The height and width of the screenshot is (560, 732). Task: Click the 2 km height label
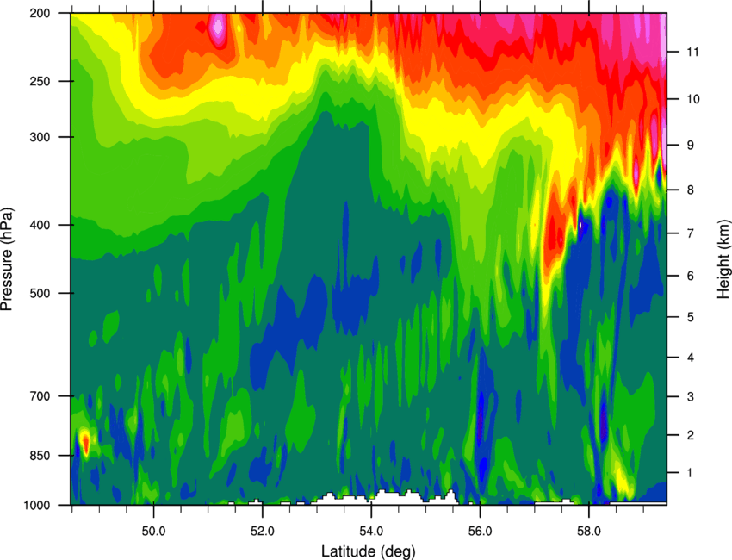(690, 435)
